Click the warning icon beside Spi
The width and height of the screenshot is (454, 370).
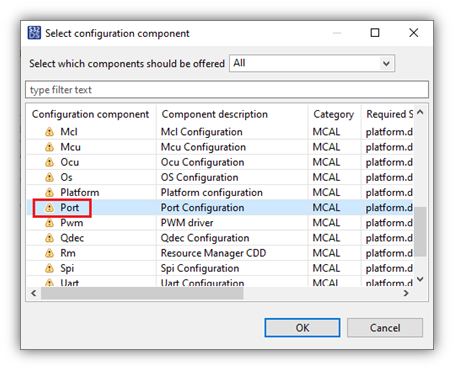click(x=49, y=268)
